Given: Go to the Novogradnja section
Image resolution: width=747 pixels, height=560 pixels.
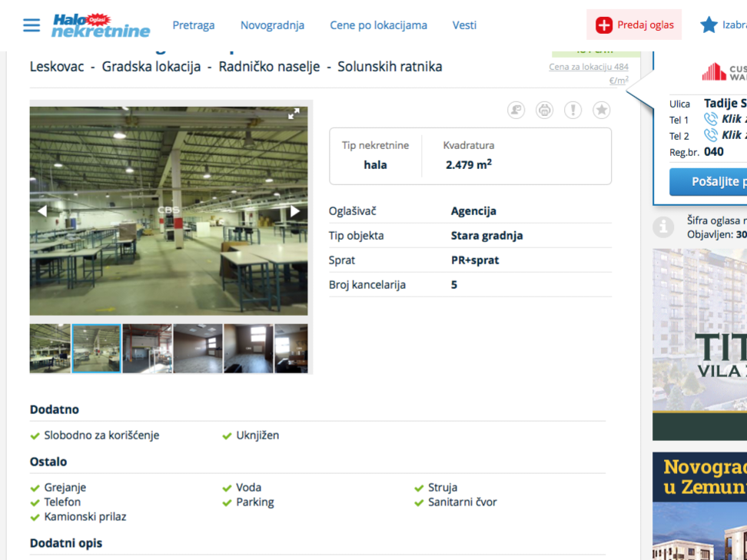Looking at the screenshot, I should click(x=272, y=25).
